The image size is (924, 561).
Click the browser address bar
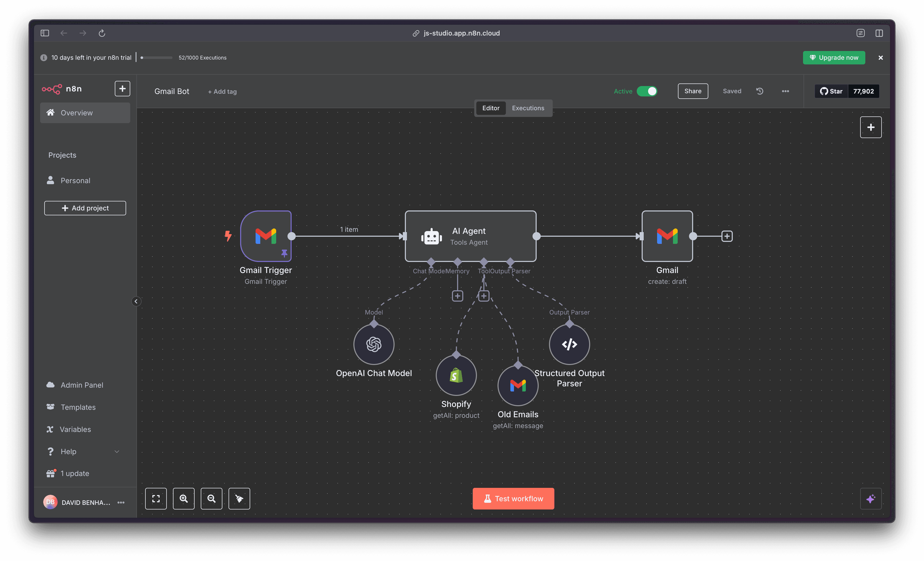(456, 33)
